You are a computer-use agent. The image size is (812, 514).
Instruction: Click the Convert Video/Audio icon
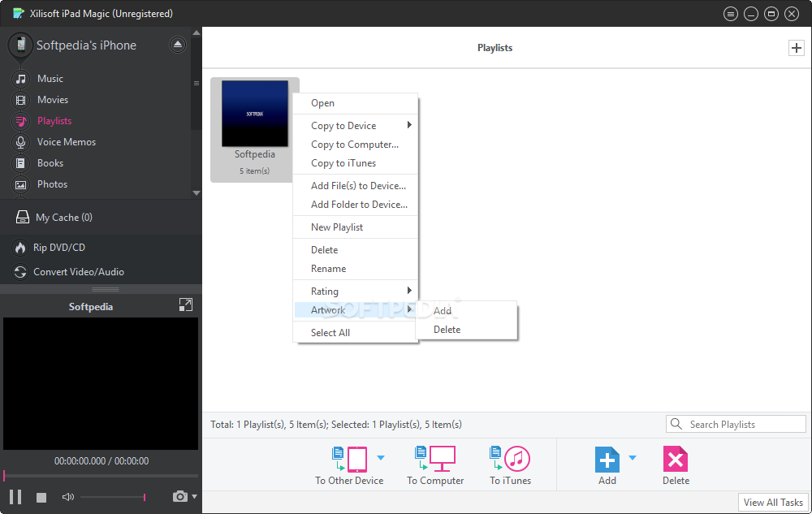20,272
